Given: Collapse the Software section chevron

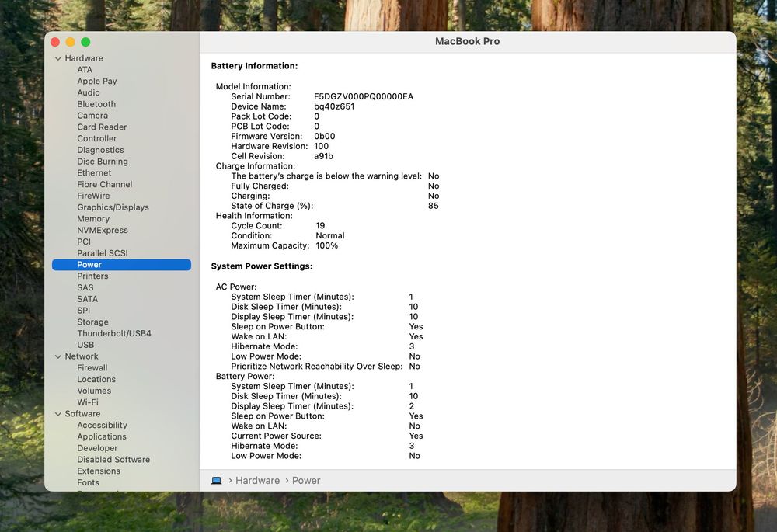Looking at the screenshot, I should 58,414.
